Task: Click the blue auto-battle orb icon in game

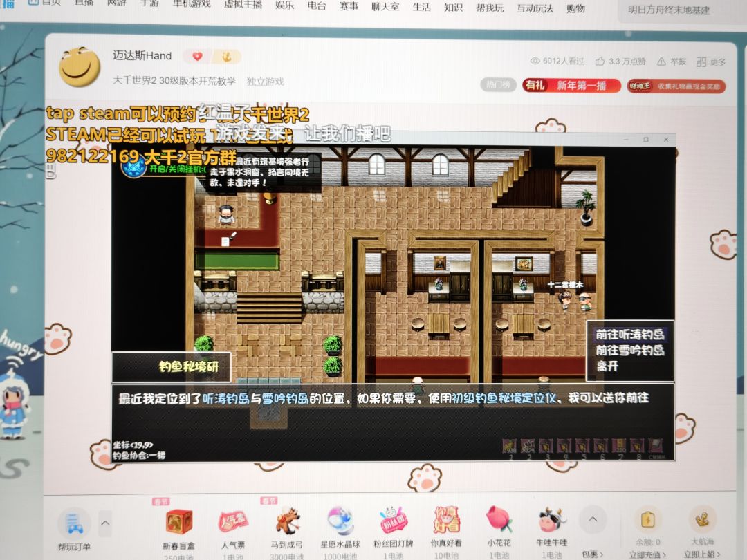Action: tap(134, 167)
